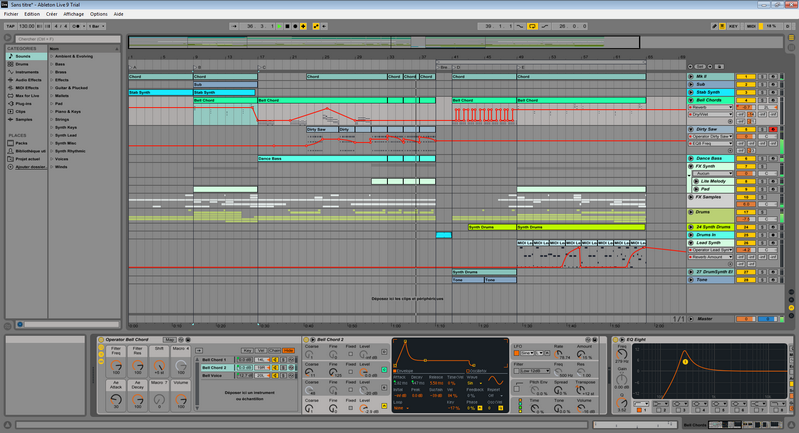The width and height of the screenshot is (799, 433).
Task: Unfold the Dance Bass track
Action: (691, 158)
